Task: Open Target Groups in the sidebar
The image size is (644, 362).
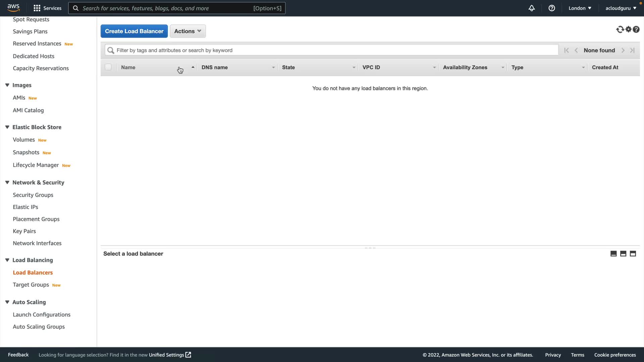Action: click(31, 285)
